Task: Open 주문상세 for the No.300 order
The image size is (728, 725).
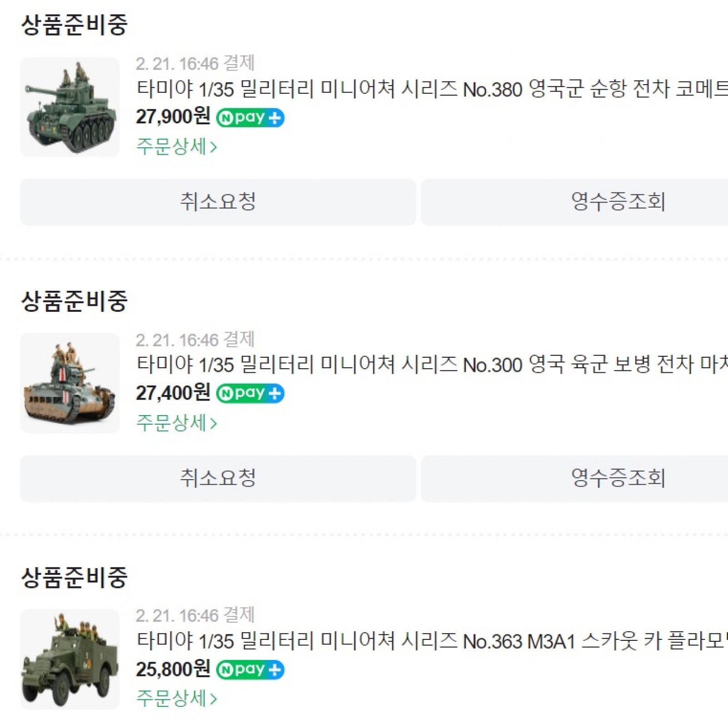Action: pyautogui.click(x=177, y=423)
